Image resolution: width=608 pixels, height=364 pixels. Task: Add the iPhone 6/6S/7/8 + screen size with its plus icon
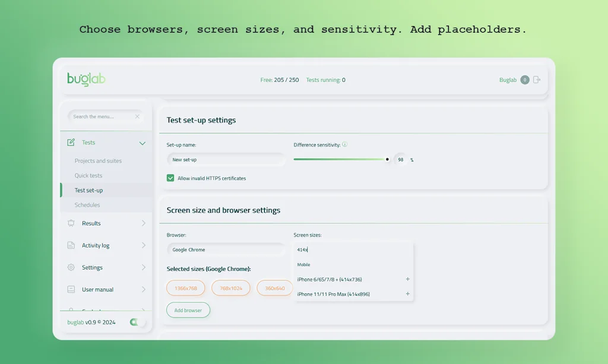(x=407, y=279)
